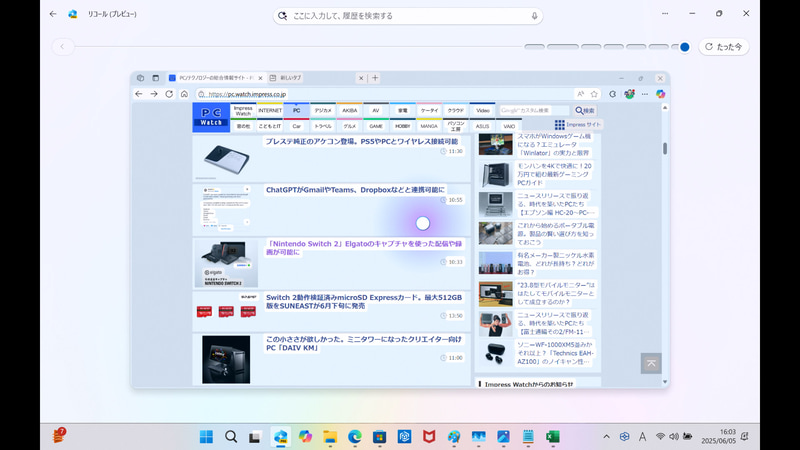Click the snapshot page vertical scrollbar thumb
800x450 pixels.
(665, 148)
